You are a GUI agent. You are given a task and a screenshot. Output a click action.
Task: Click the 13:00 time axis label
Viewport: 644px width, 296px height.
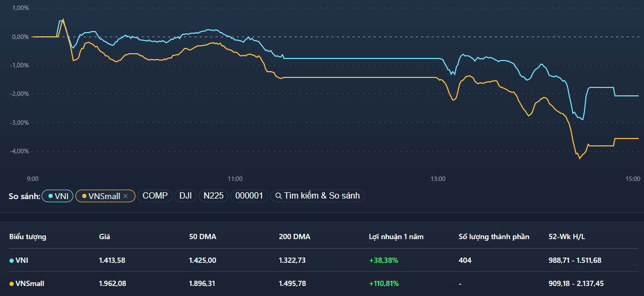(x=438, y=179)
